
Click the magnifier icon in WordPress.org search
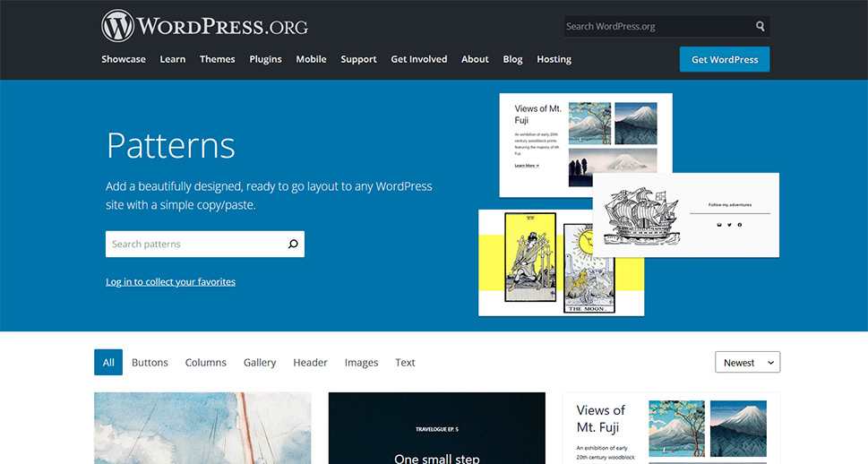point(760,26)
